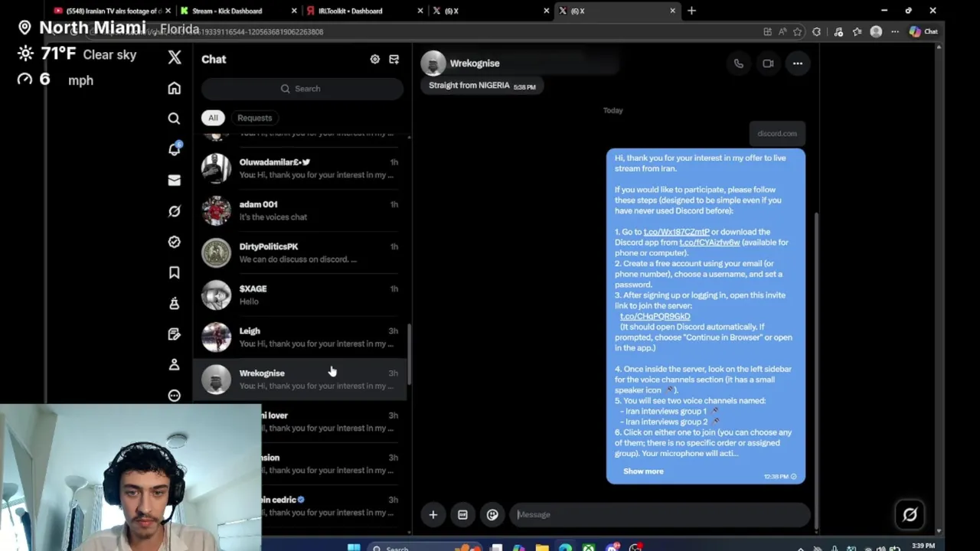Click the discord.com message bubble
The image size is (980, 551).
[x=777, y=133]
